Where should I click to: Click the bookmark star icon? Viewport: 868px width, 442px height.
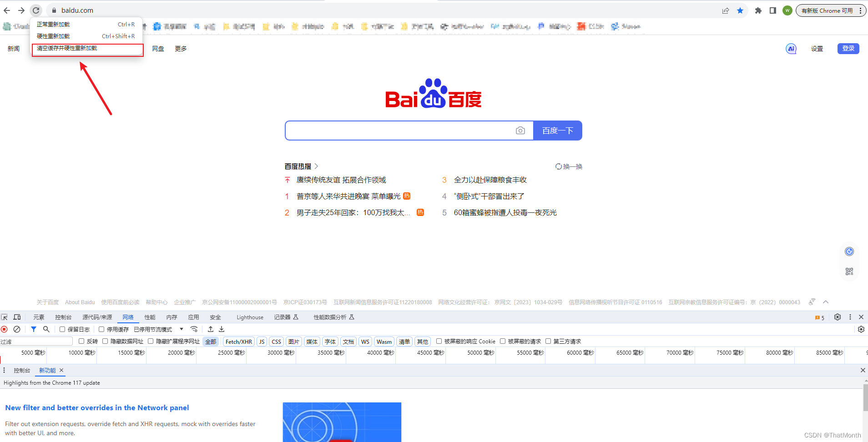pos(740,10)
